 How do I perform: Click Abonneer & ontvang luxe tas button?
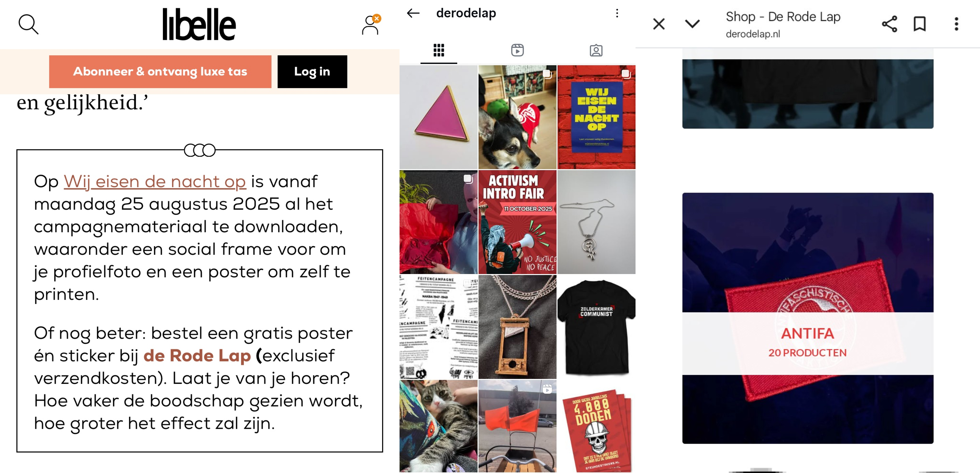(160, 71)
